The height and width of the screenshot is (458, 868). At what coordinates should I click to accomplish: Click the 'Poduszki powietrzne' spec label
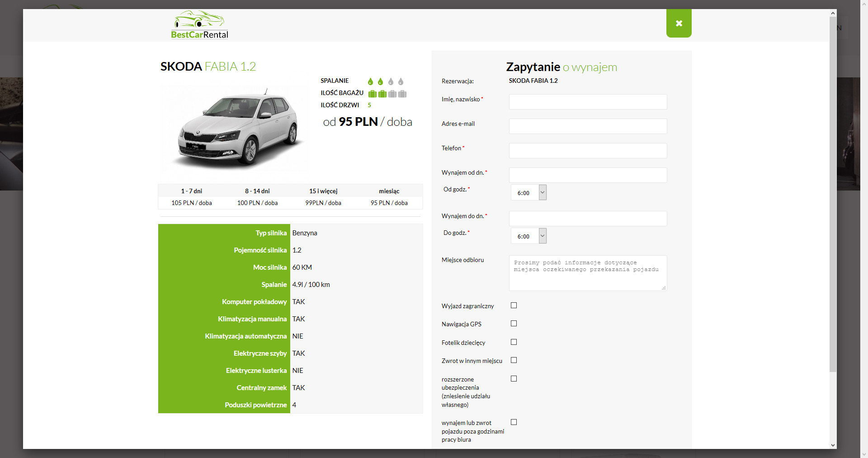[x=256, y=405]
